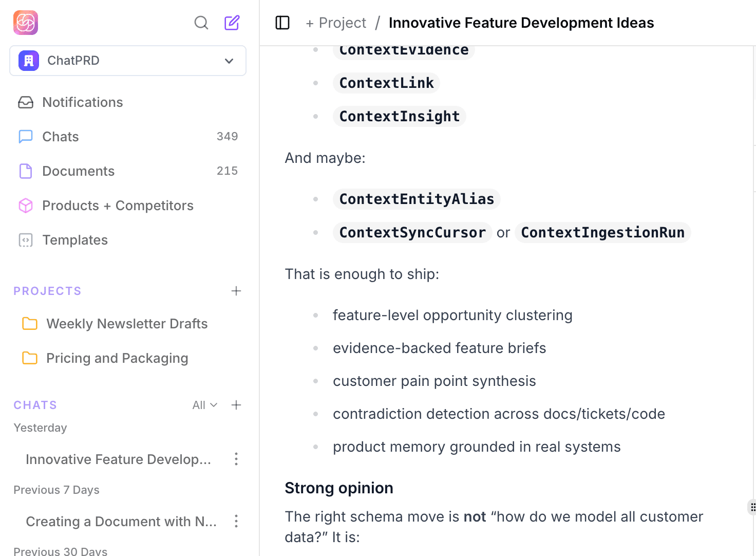
Task: Click the ContextInsight code tag
Action: pos(400,116)
